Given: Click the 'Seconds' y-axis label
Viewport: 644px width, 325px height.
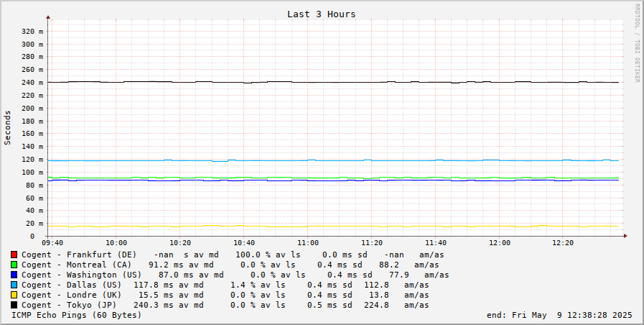Looking at the screenshot, I should point(7,127).
